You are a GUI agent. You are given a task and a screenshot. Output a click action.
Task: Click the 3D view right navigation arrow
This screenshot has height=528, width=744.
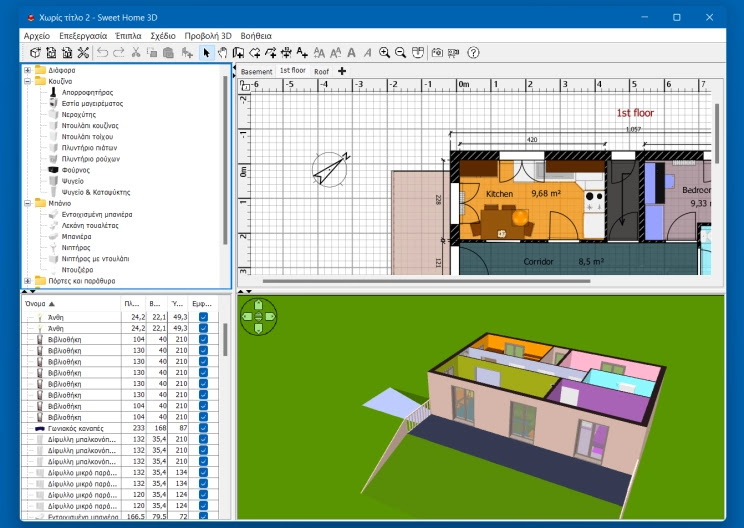coord(270,316)
